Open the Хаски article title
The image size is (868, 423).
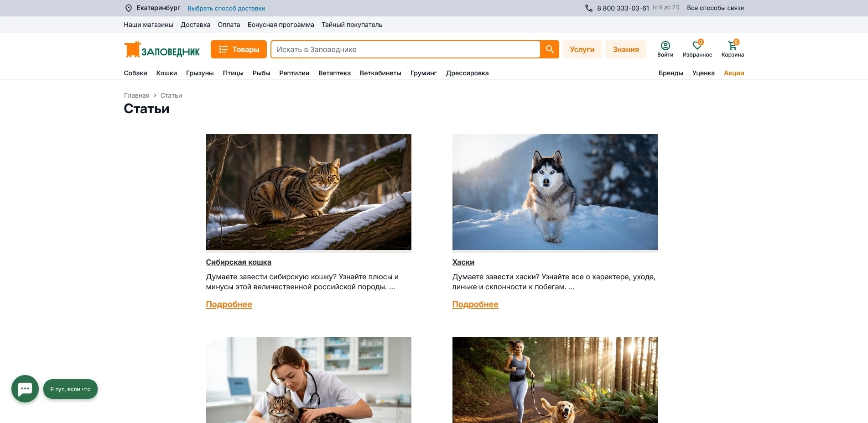tap(463, 262)
